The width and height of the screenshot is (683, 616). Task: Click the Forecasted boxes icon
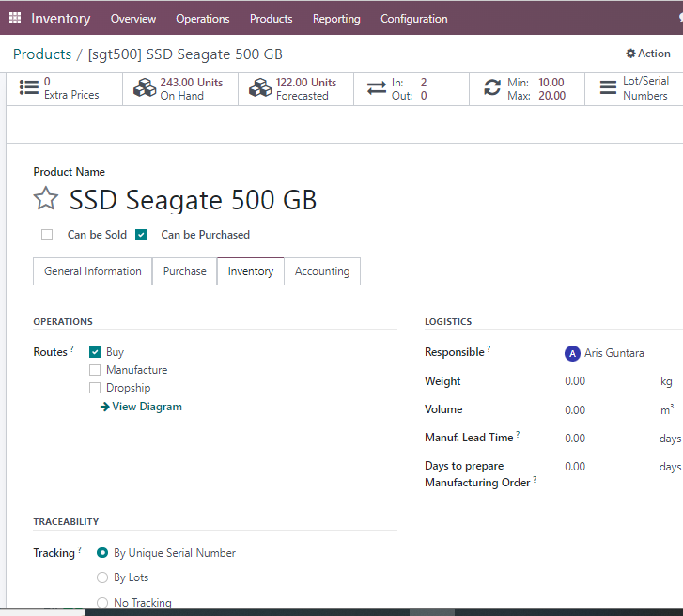pos(260,88)
